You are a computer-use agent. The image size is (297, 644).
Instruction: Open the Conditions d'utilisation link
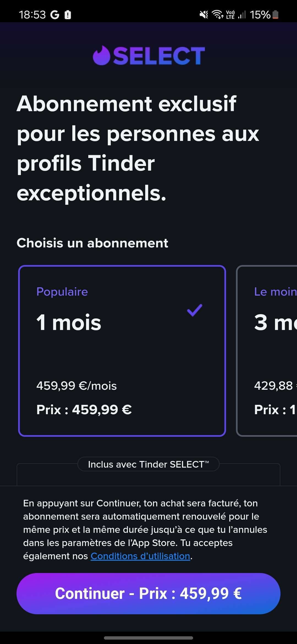coord(140,556)
